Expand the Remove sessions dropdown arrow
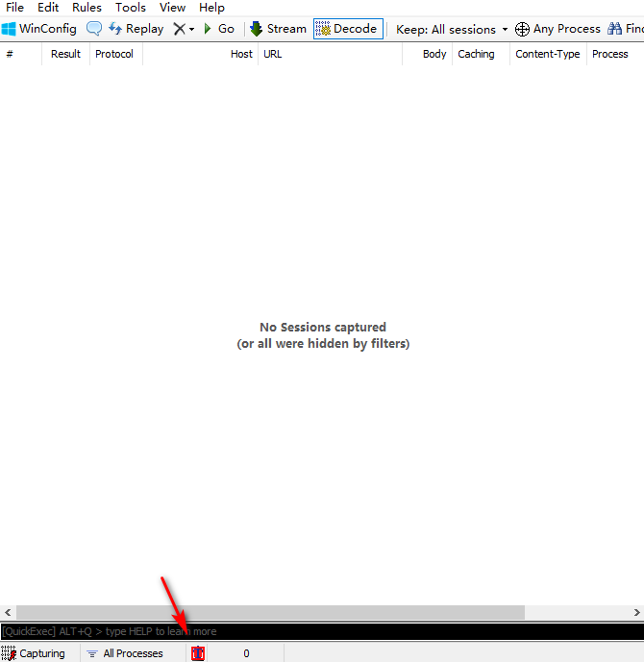 191,29
